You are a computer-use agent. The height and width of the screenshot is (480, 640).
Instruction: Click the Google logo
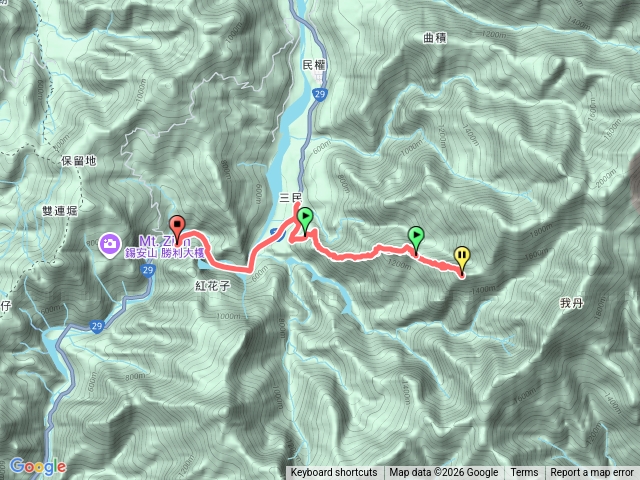click(x=38, y=466)
